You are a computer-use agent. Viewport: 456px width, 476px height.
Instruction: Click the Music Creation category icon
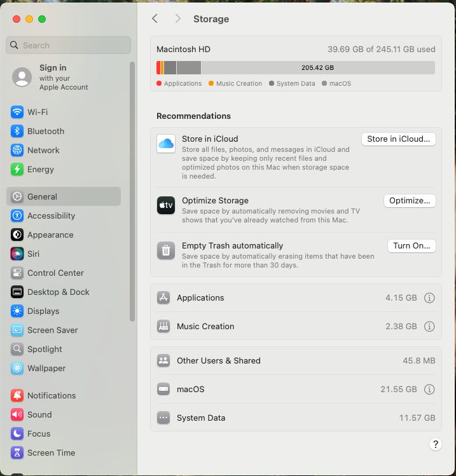click(163, 327)
